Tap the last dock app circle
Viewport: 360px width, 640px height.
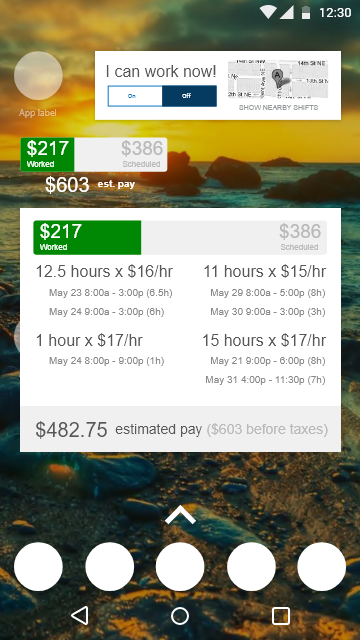point(322,567)
